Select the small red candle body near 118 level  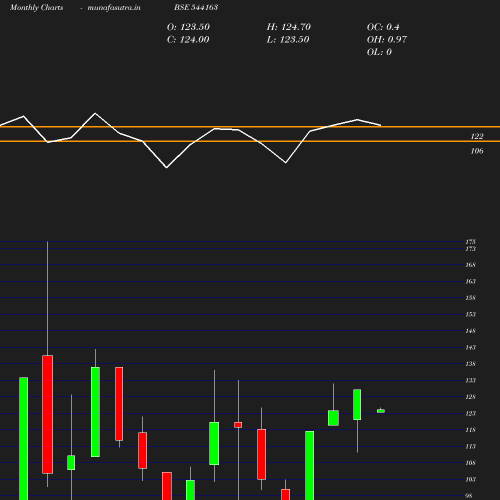(x=238, y=425)
